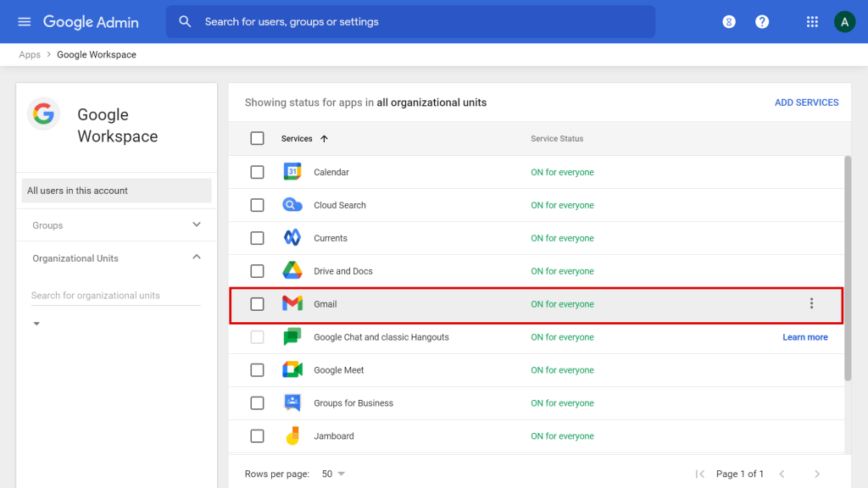Image resolution: width=868 pixels, height=488 pixels.
Task: Click ADD SERVICES
Action: (806, 103)
